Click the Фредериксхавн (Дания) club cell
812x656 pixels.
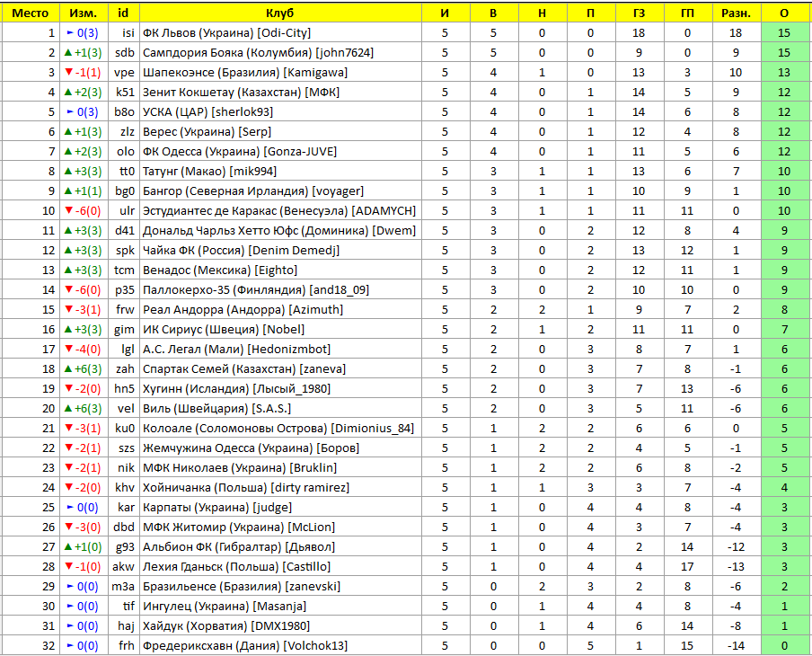point(280,645)
